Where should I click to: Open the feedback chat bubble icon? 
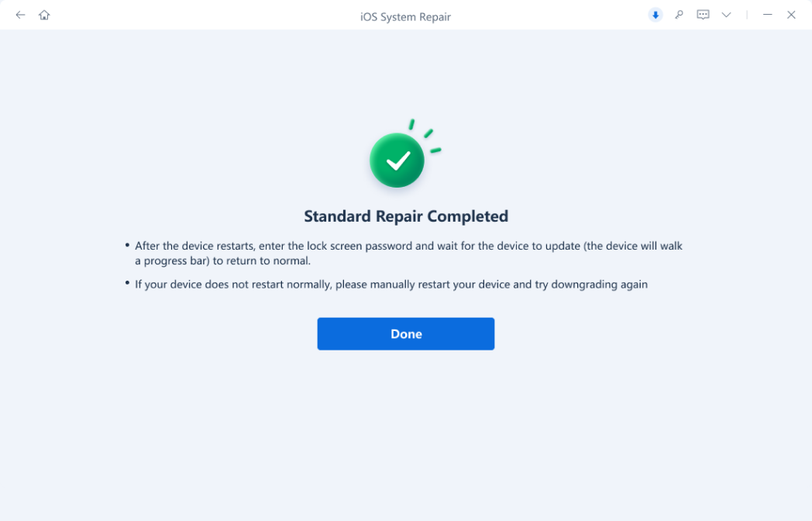tap(703, 15)
